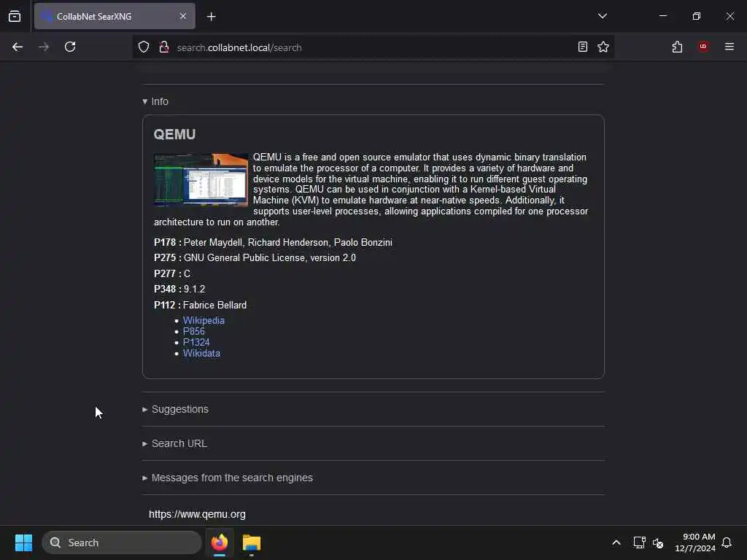Open the Firefox application menu
Viewport: 747px width, 560px height.
(729, 47)
